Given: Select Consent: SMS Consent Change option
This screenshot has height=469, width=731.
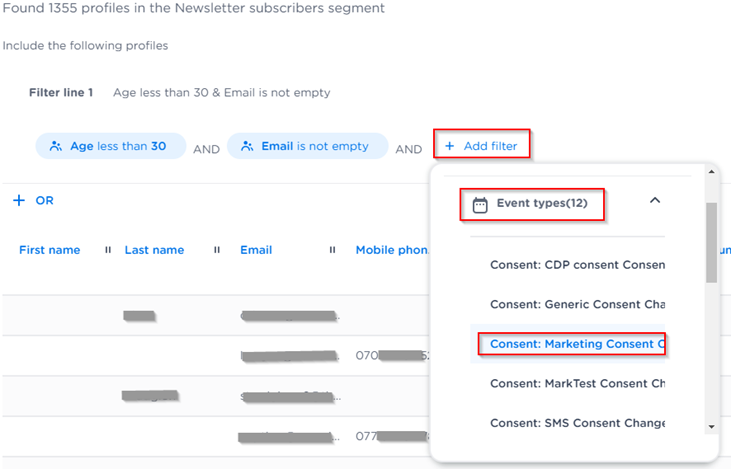Looking at the screenshot, I should pos(577,423).
